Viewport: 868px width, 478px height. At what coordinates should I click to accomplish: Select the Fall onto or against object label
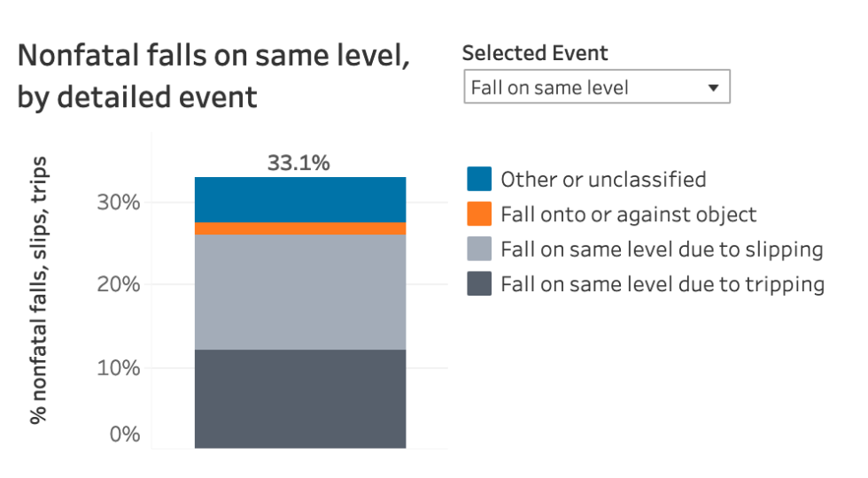(x=628, y=214)
